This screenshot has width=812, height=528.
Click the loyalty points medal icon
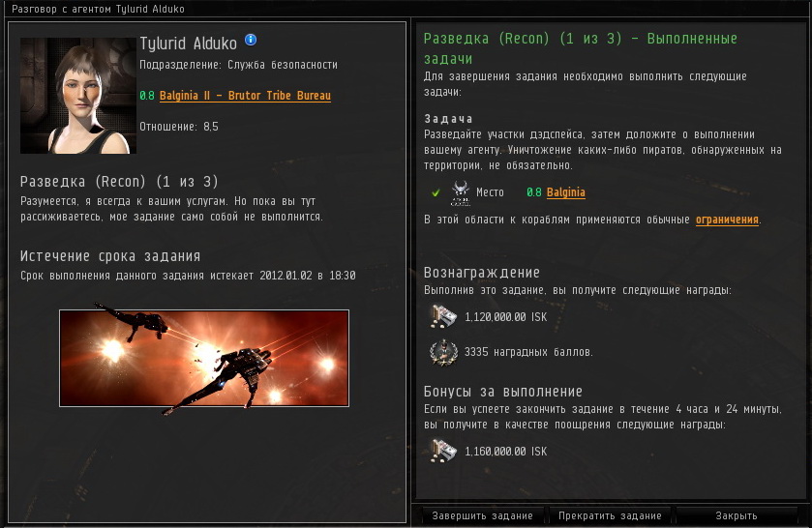pos(444,352)
